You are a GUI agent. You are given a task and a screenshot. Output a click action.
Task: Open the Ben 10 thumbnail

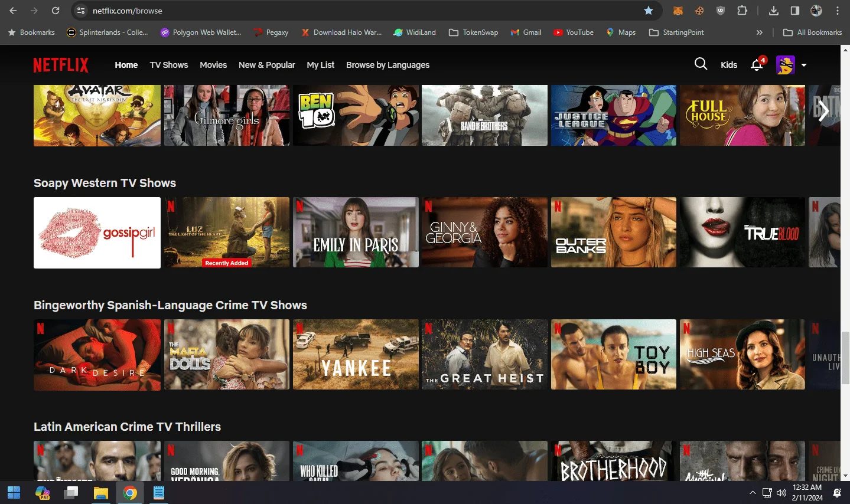(356, 115)
